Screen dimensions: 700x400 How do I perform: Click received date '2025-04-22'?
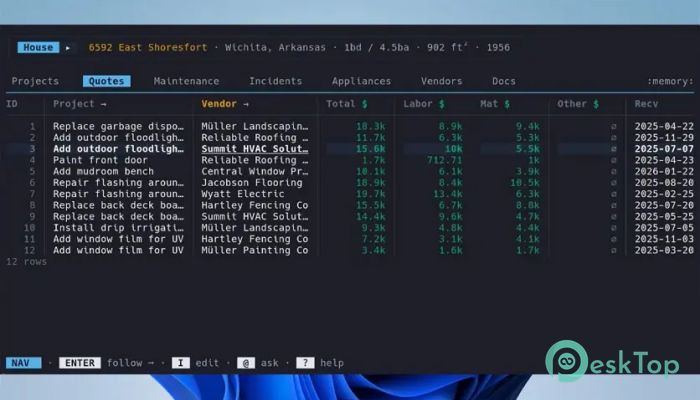tap(664, 126)
